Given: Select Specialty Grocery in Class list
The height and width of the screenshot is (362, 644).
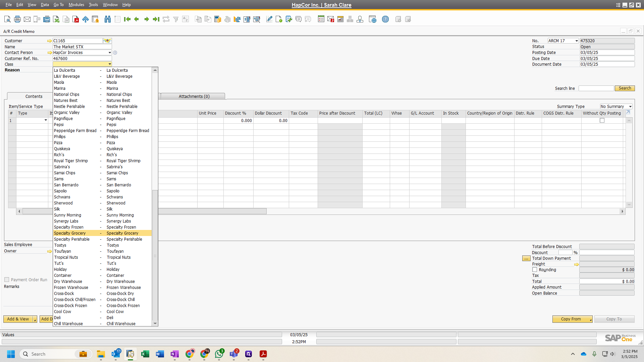Looking at the screenshot, I should pos(102,233).
